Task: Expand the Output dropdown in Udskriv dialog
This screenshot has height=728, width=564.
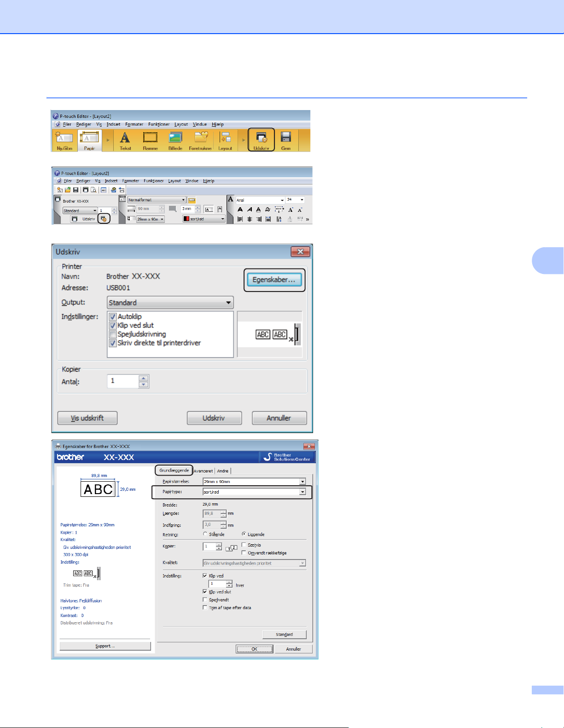Action: [x=170, y=303]
